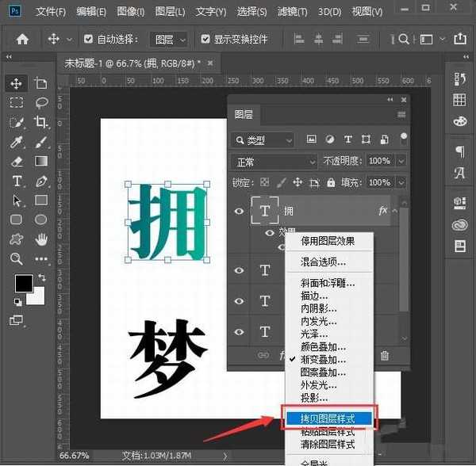The image size is (476, 466).
Task: Click the 不透明度 value field
Action: (379, 161)
